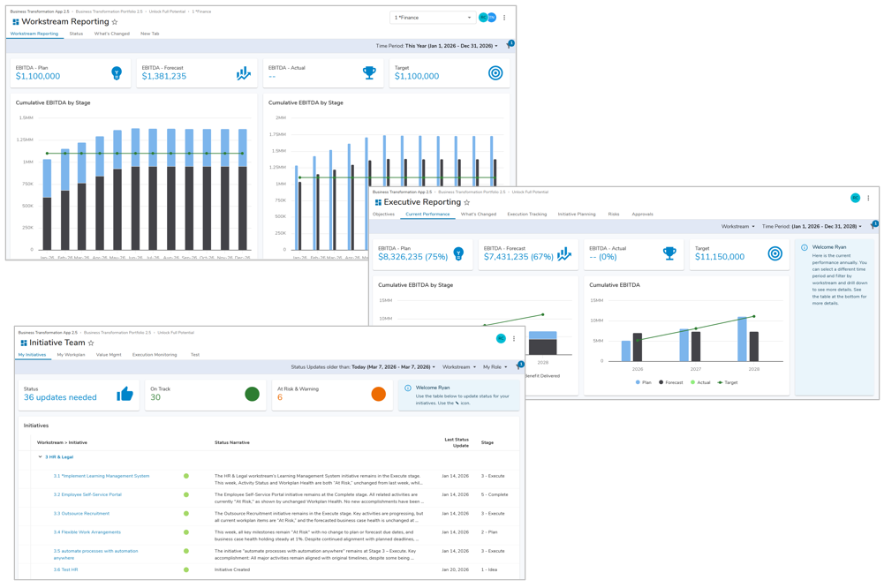Open the My Role filter dropdown
The height and width of the screenshot is (588, 884).
click(x=495, y=367)
